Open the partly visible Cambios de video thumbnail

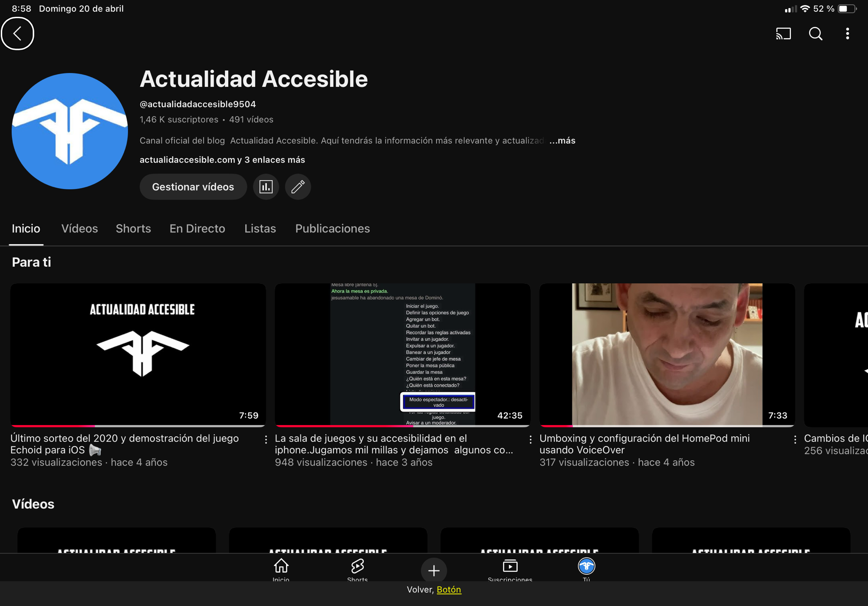tap(836, 354)
